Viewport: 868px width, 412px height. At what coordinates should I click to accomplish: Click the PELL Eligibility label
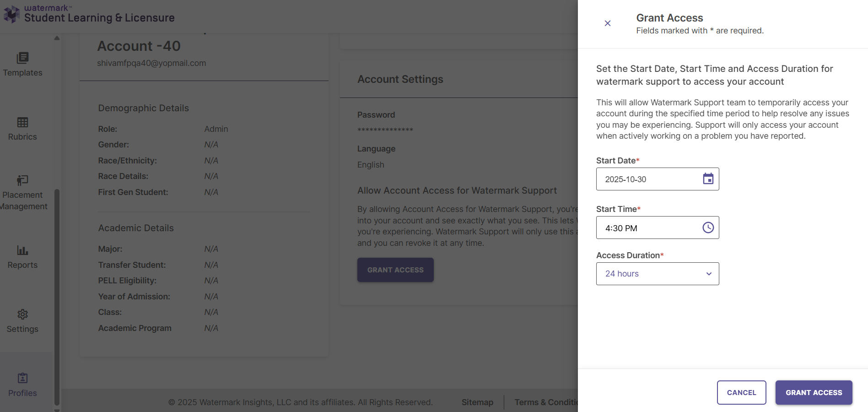coord(127,281)
